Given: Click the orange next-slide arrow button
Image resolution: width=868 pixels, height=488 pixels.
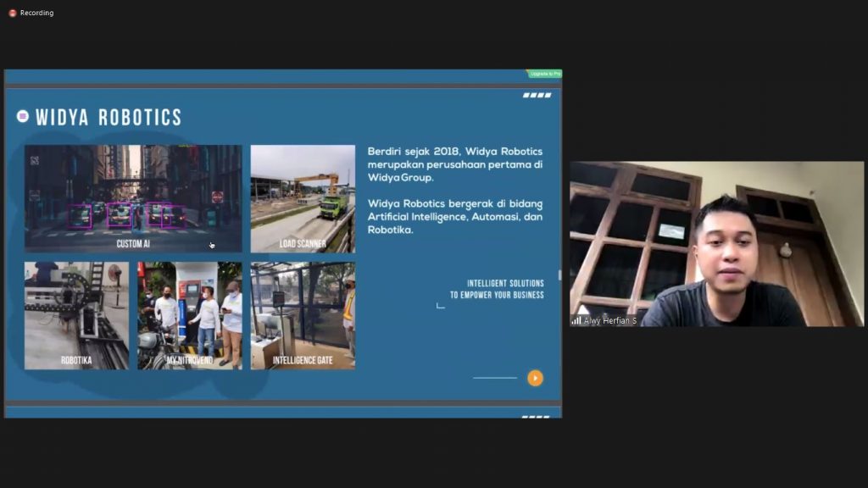Looking at the screenshot, I should [x=536, y=378].
